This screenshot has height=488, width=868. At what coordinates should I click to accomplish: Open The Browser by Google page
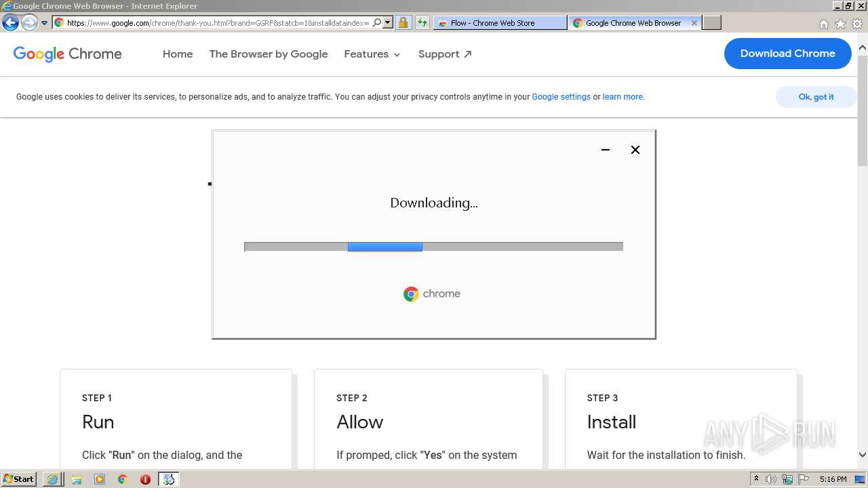coord(269,54)
